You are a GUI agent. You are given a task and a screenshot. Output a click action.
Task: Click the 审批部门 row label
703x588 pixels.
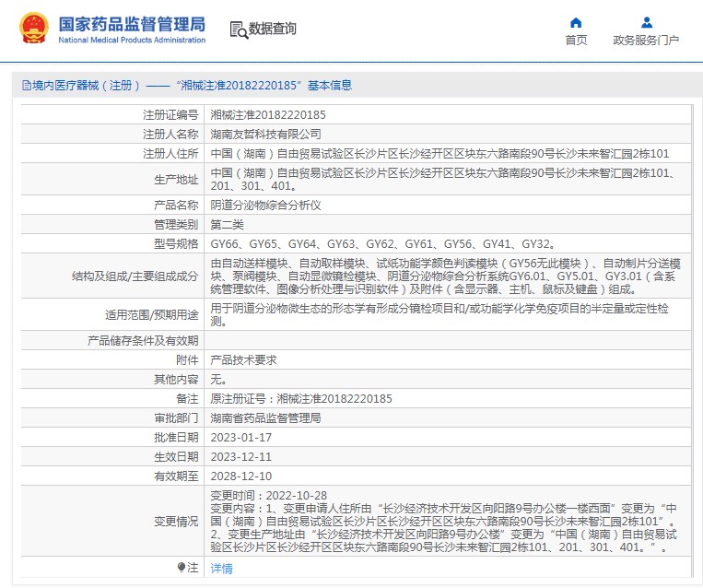[x=176, y=418]
